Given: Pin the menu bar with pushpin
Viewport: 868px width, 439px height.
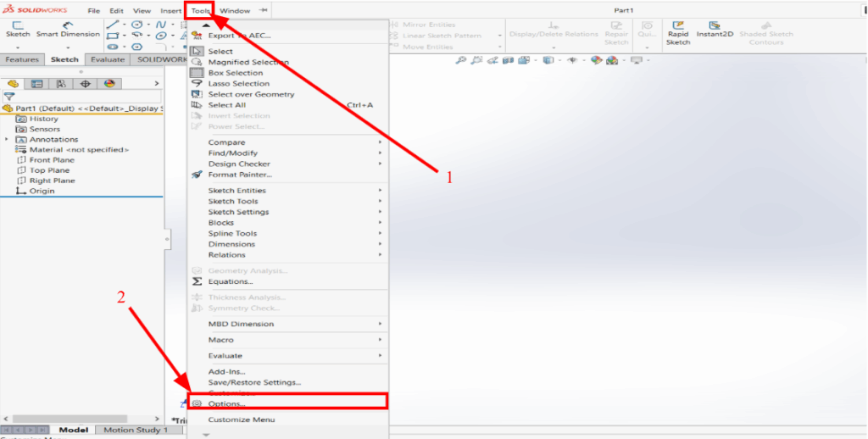Looking at the screenshot, I should coord(263,10).
